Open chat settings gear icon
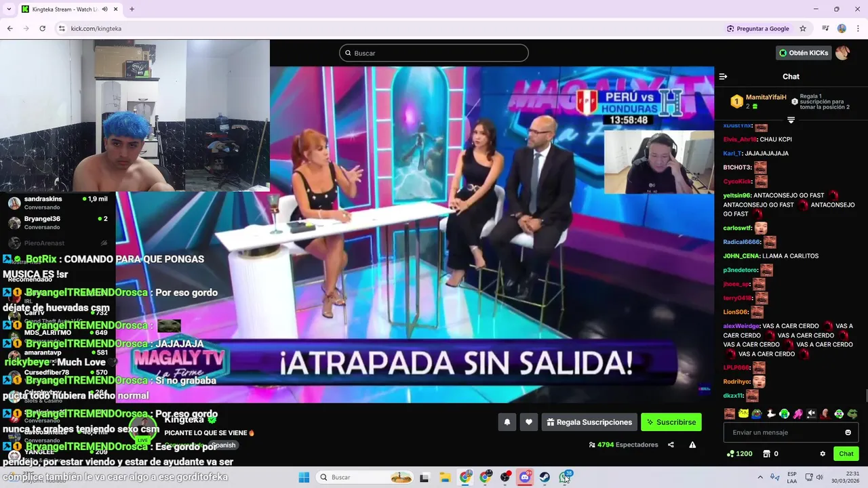 (x=823, y=454)
